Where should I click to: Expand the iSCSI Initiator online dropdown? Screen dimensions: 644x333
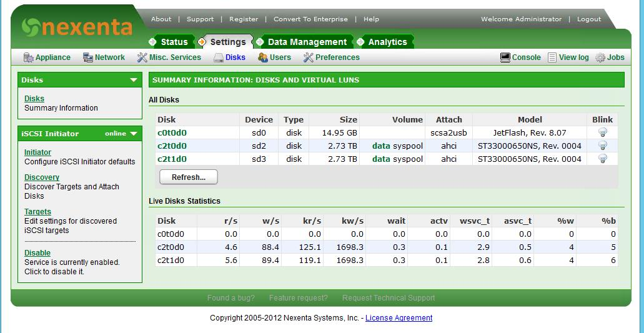click(134, 134)
